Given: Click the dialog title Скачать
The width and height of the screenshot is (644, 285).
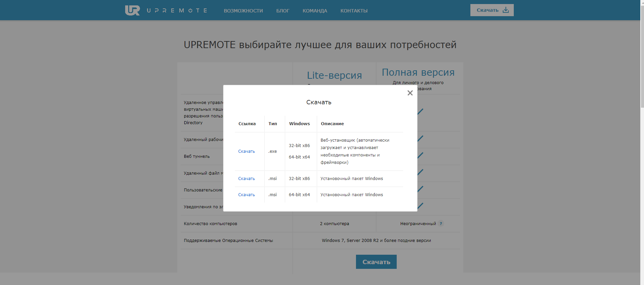Looking at the screenshot, I should pos(319,102).
